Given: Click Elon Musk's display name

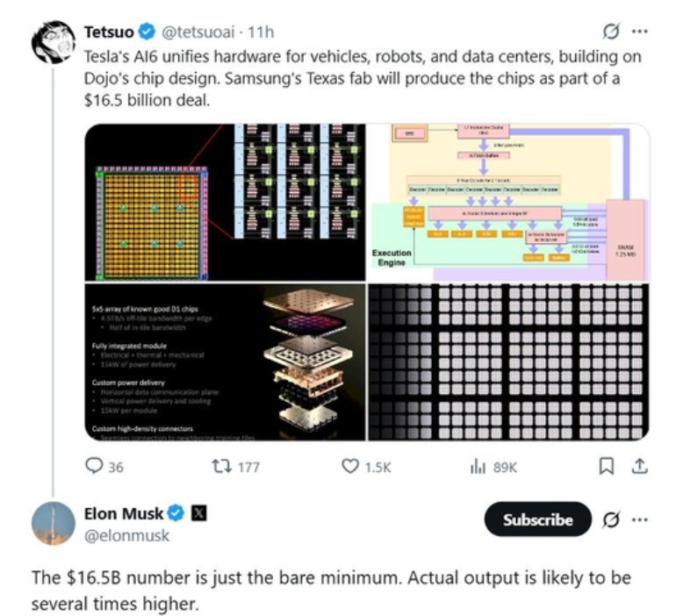Looking at the screenshot, I should [x=123, y=513].
